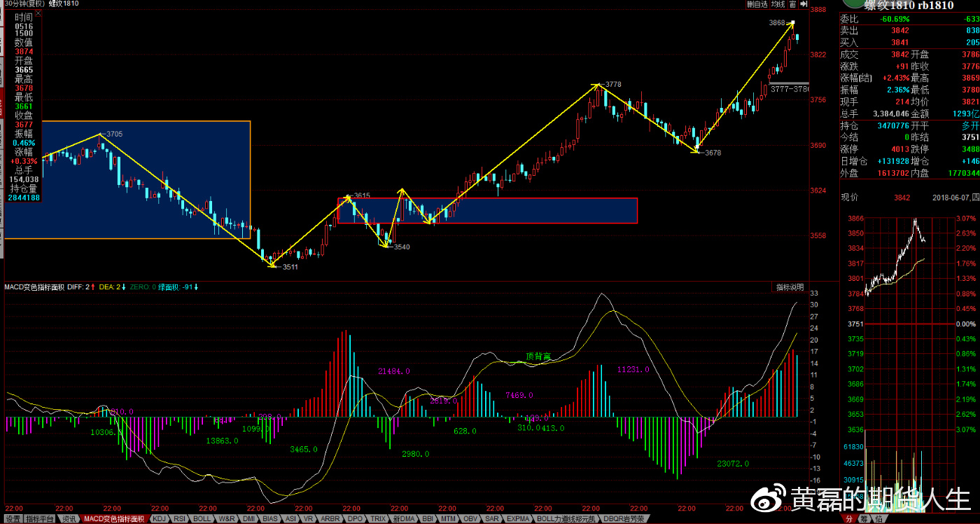
Task: Click the 11231.0 MACD area value
Action: 633,369
